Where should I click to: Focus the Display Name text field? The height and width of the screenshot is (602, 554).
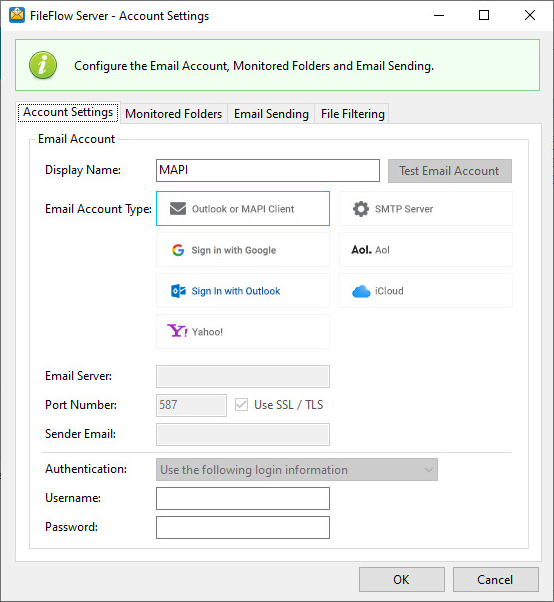point(268,170)
